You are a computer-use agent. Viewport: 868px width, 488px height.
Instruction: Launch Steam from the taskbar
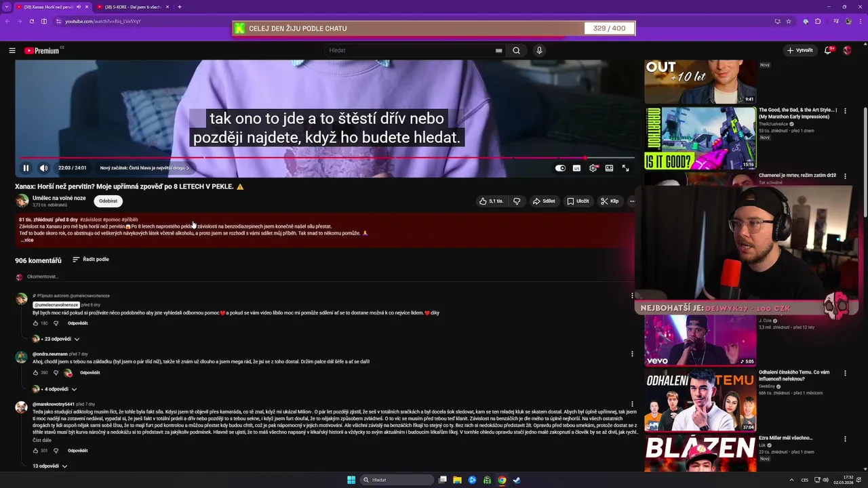coord(517,480)
